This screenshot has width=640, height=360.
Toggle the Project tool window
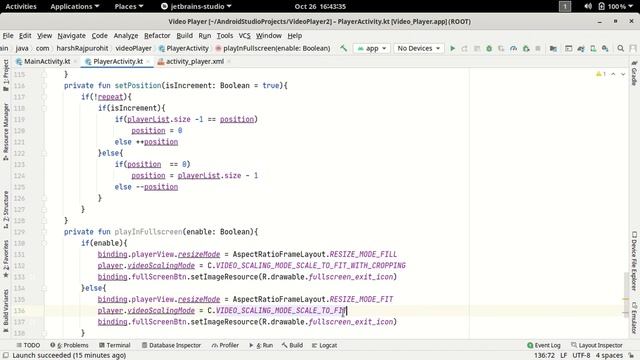(6, 75)
